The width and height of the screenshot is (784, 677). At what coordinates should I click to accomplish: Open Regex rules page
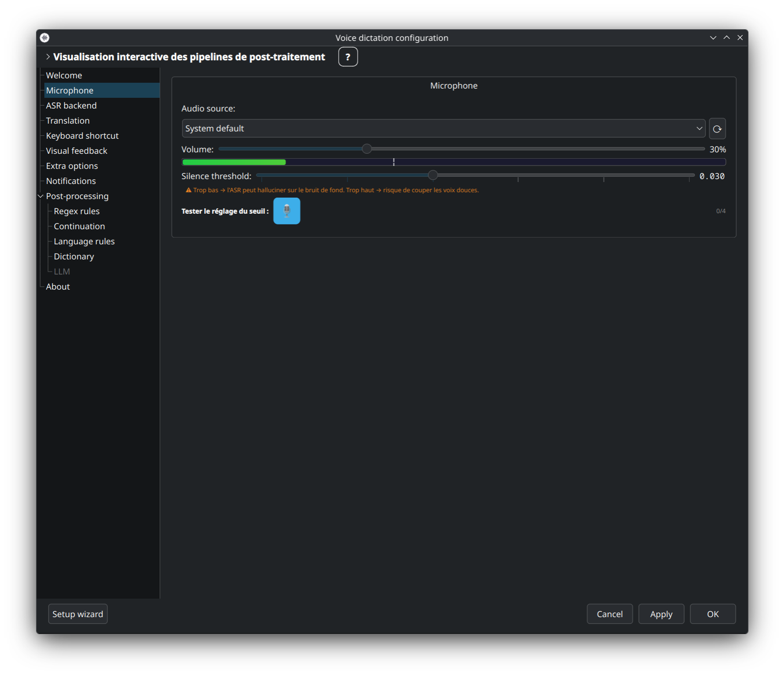[x=77, y=211]
